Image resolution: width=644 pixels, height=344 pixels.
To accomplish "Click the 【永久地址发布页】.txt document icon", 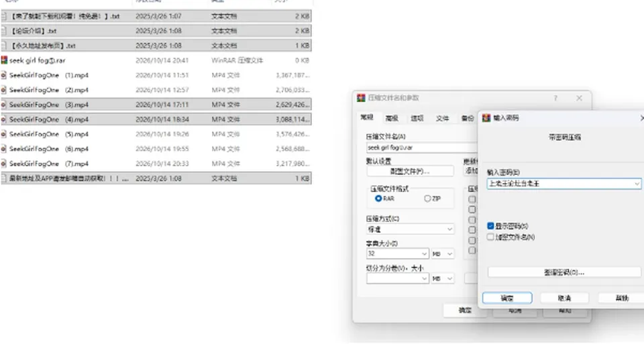I will point(4,46).
